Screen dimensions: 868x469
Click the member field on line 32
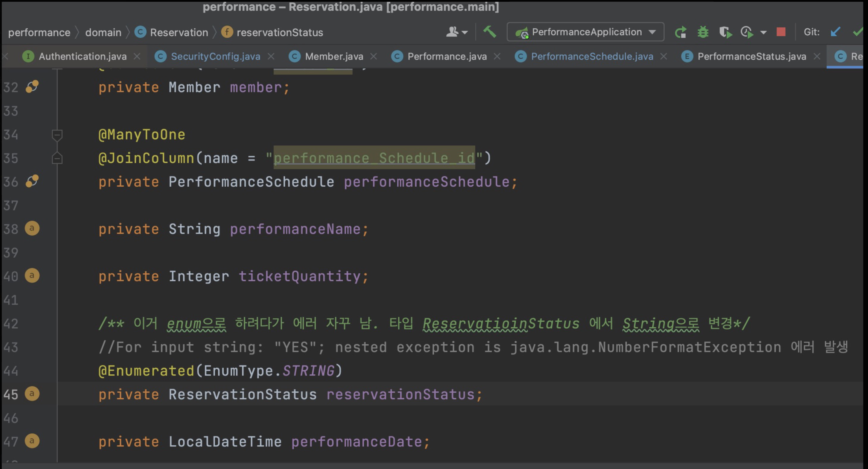(x=256, y=88)
